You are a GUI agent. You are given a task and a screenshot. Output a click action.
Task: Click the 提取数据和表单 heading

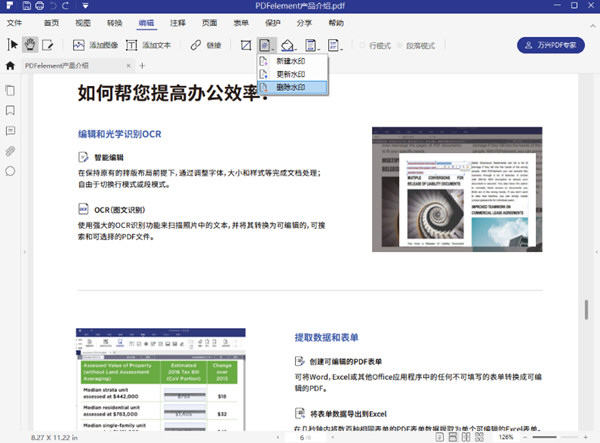click(326, 337)
